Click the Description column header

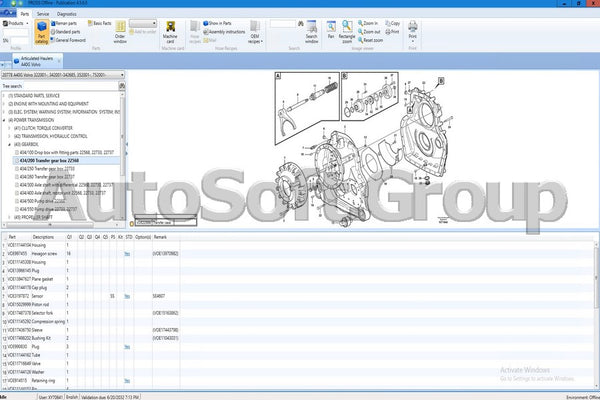coord(43,237)
